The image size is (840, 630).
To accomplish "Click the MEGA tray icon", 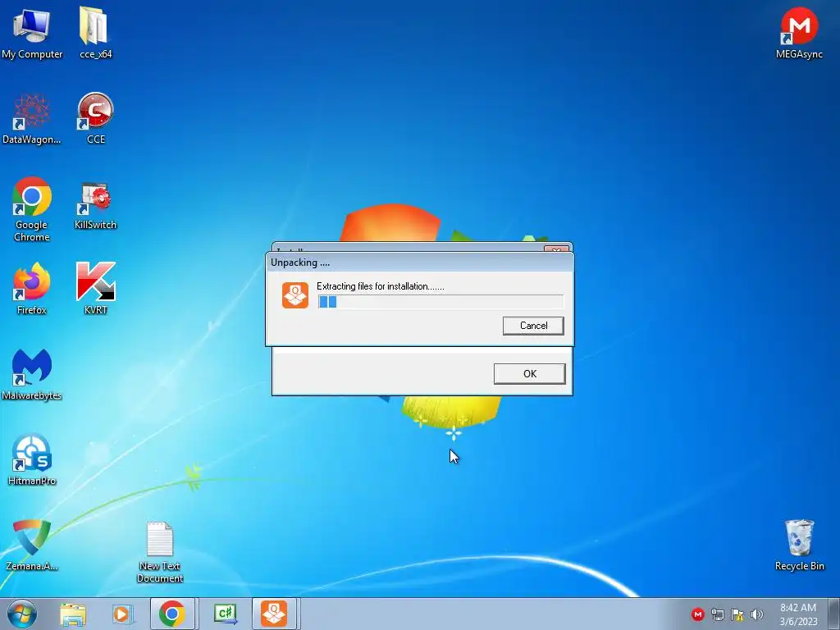I will pos(697,614).
